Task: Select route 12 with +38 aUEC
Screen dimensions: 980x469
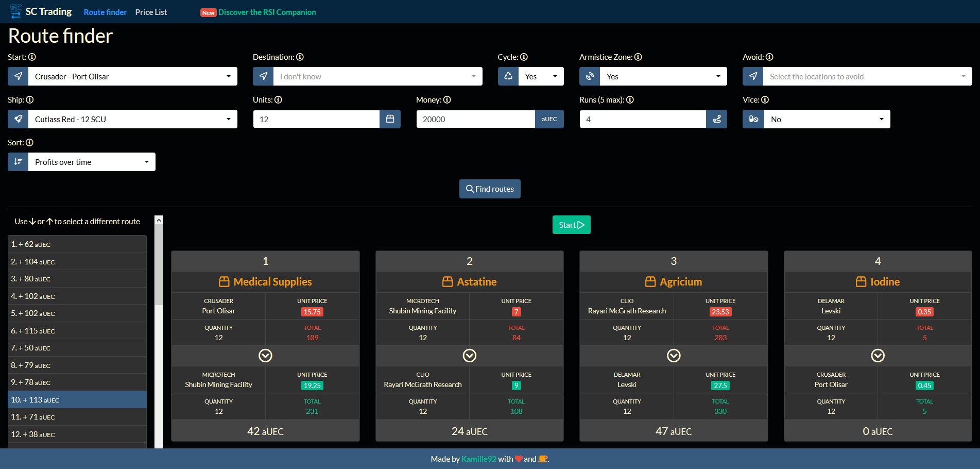Action: coord(77,434)
